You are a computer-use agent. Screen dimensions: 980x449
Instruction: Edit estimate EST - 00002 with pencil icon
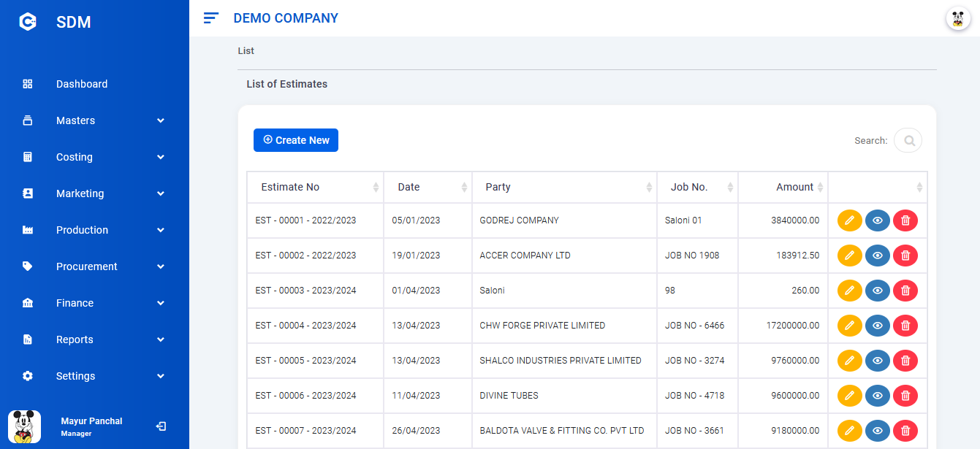(x=849, y=256)
